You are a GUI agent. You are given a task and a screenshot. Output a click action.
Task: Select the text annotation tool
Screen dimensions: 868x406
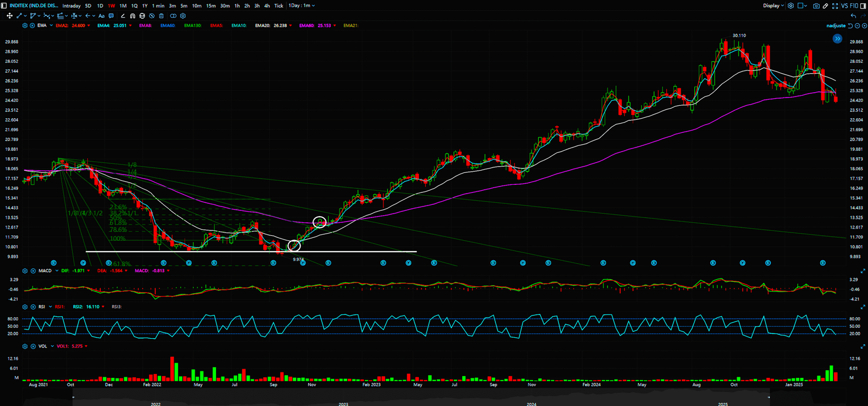pyautogui.click(x=101, y=16)
